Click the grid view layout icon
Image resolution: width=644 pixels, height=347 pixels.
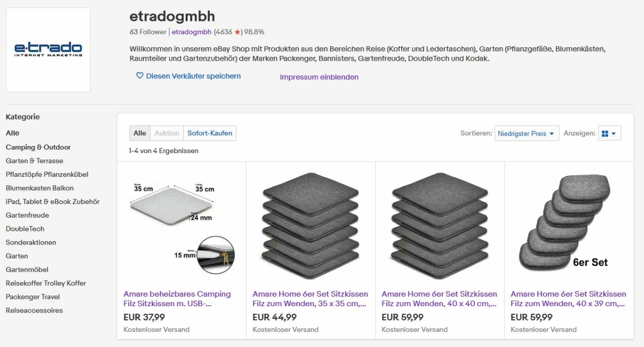(605, 134)
